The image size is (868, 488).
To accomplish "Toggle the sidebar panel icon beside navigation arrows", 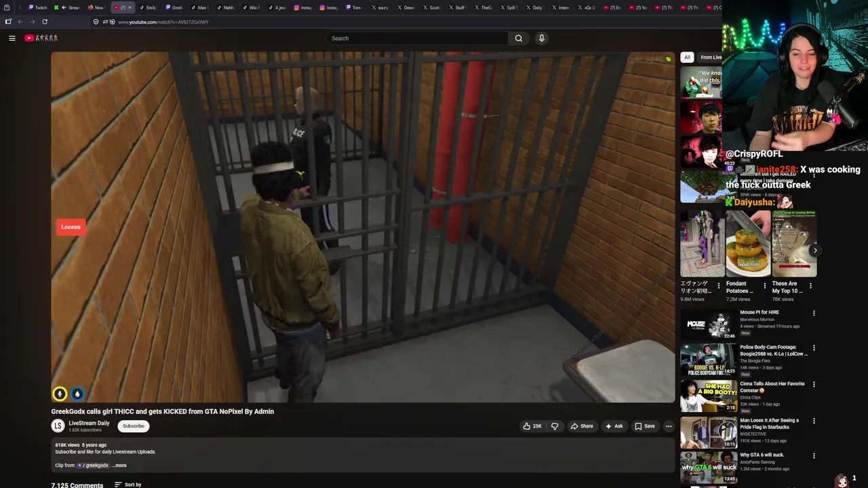I will click(8, 22).
